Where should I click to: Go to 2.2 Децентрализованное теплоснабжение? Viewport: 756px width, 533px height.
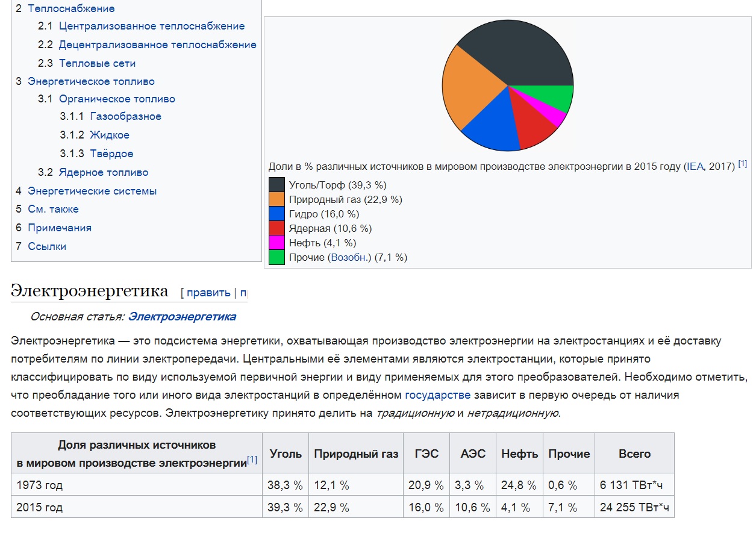147,45
